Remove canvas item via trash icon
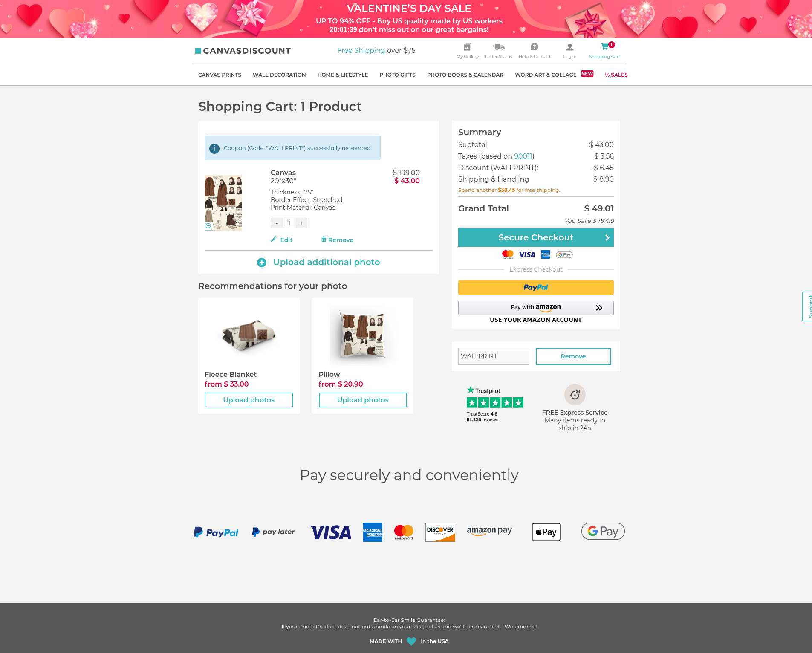Image resolution: width=812 pixels, height=653 pixels. 324,240
